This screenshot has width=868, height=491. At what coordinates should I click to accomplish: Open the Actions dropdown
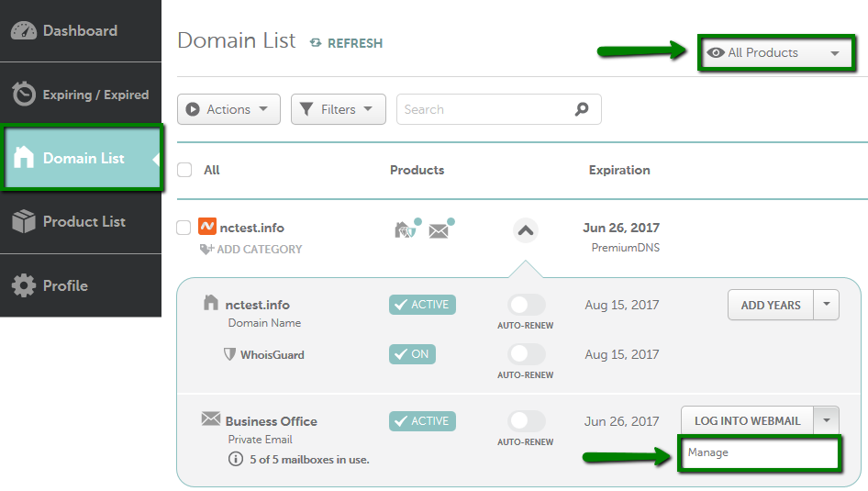point(228,109)
